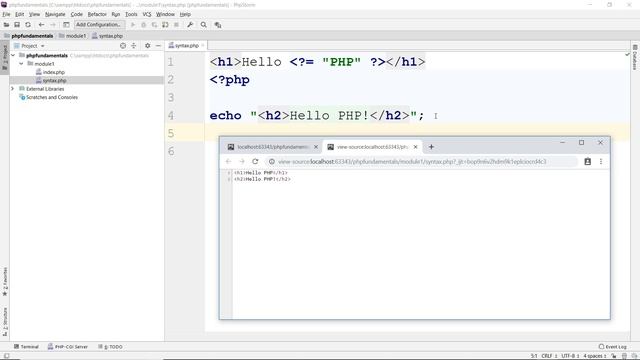Open the Code menu

[76, 14]
